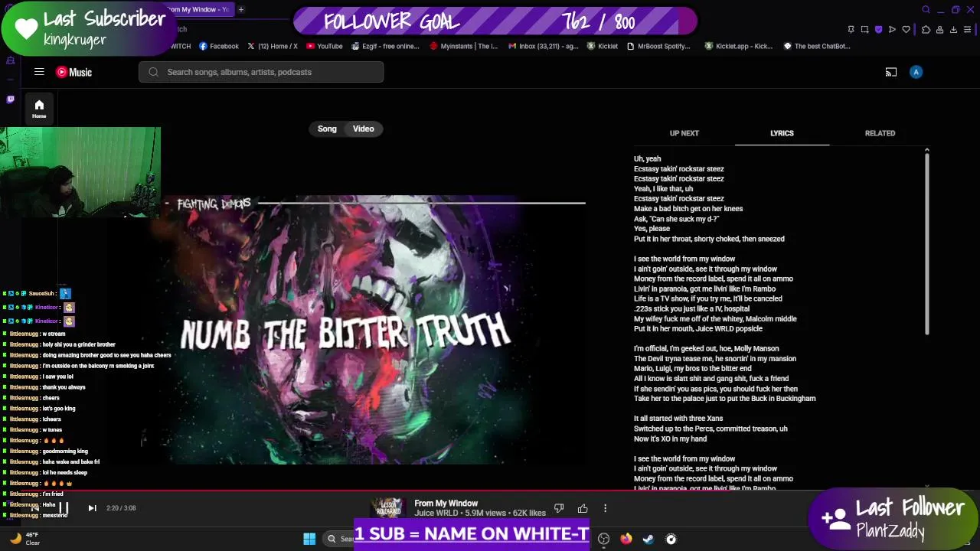Open the browser downloads icon
The width and height of the screenshot is (980, 551).
(953, 29)
